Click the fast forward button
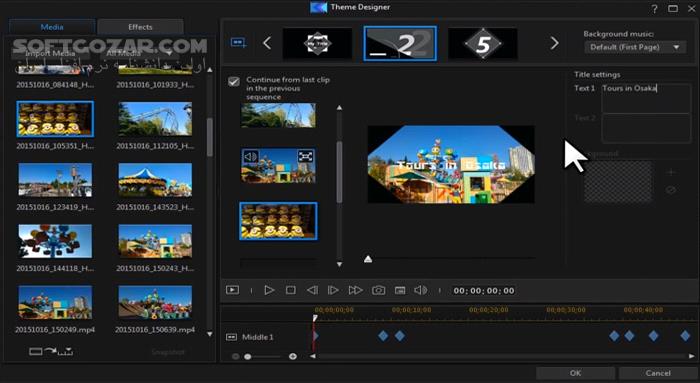 tap(355, 290)
